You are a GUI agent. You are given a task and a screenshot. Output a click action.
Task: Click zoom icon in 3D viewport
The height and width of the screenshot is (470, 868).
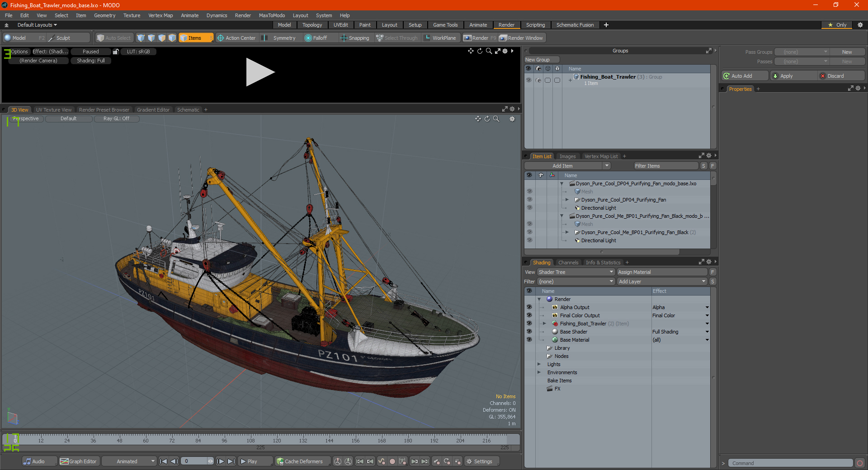[496, 119]
